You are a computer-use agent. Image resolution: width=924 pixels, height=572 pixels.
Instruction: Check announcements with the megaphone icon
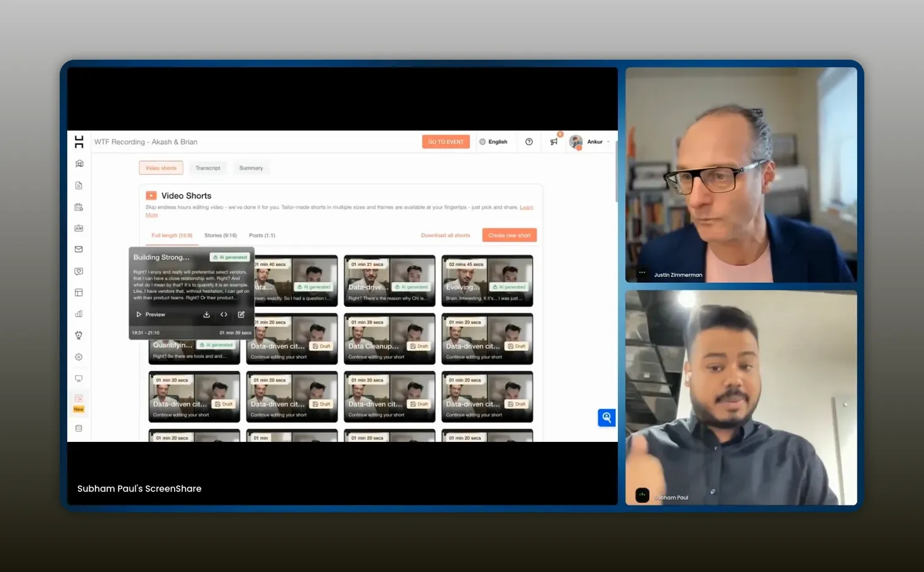click(x=553, y=141)
